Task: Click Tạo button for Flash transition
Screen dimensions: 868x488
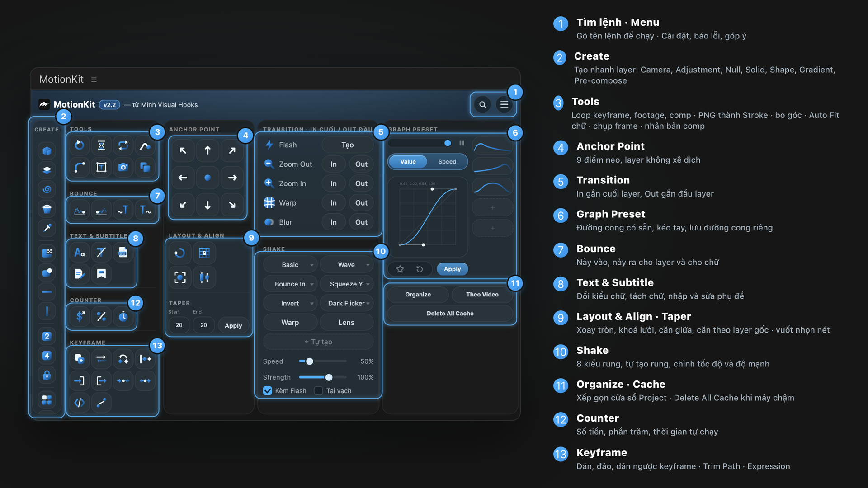Action: [x=347, y=145]
